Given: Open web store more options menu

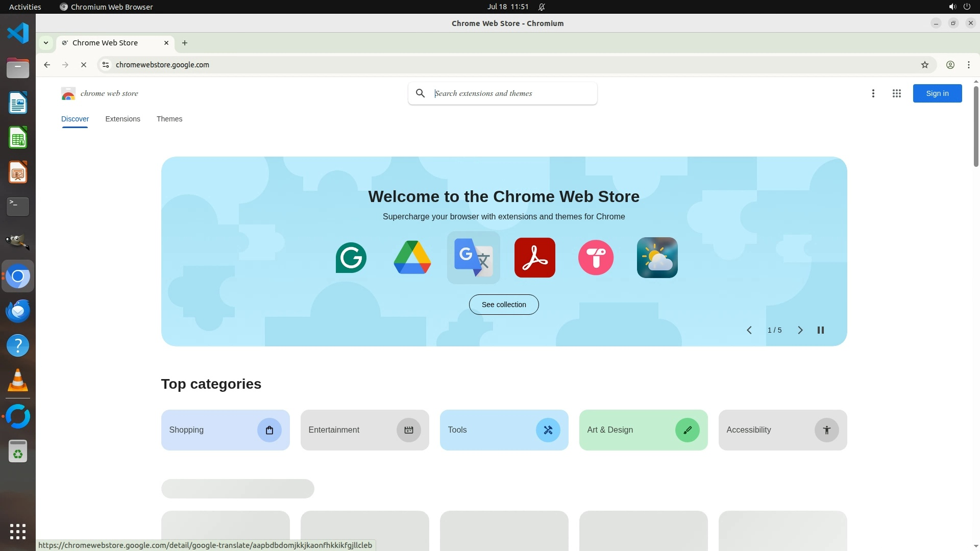Looking at the screenshot, I should tap(873, 93).
